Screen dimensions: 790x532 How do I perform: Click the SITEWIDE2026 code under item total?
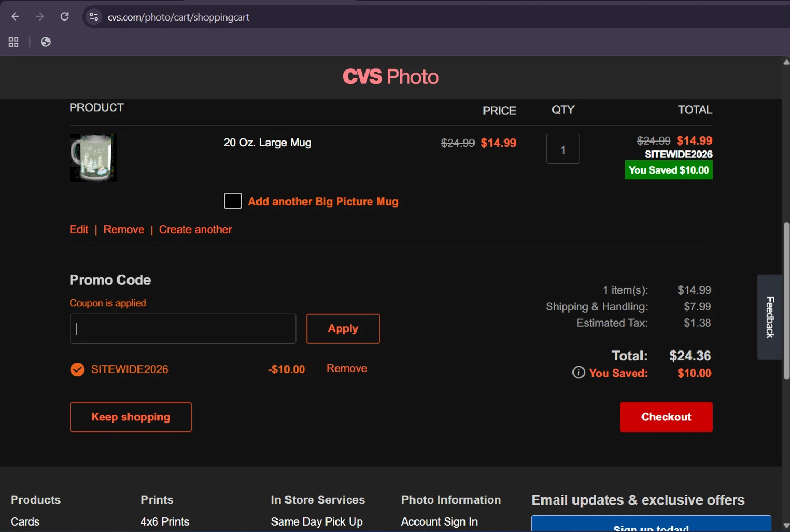coord(678,154)
